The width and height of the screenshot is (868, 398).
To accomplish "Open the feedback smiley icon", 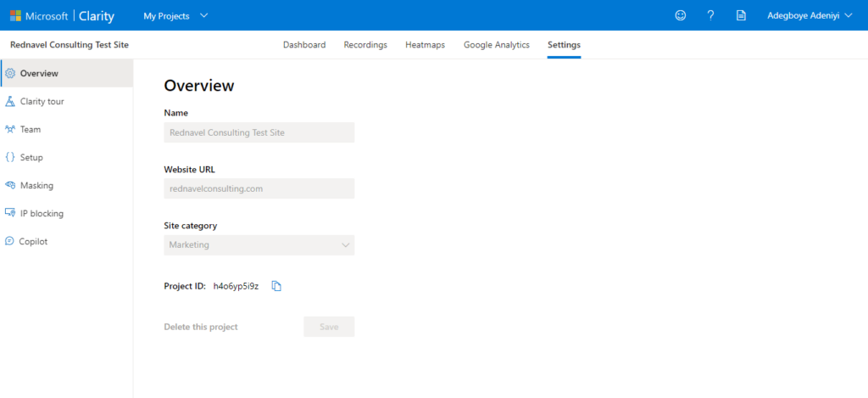I will coord(681,15).
